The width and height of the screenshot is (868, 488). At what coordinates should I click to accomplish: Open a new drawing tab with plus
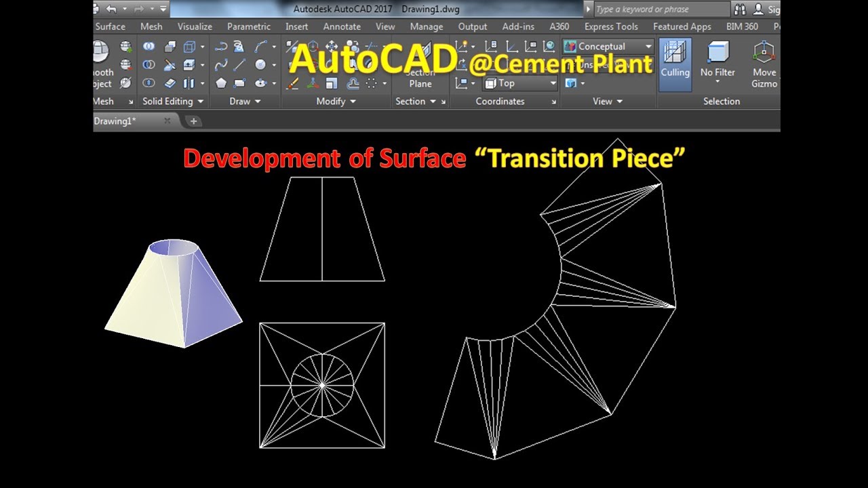193,121
